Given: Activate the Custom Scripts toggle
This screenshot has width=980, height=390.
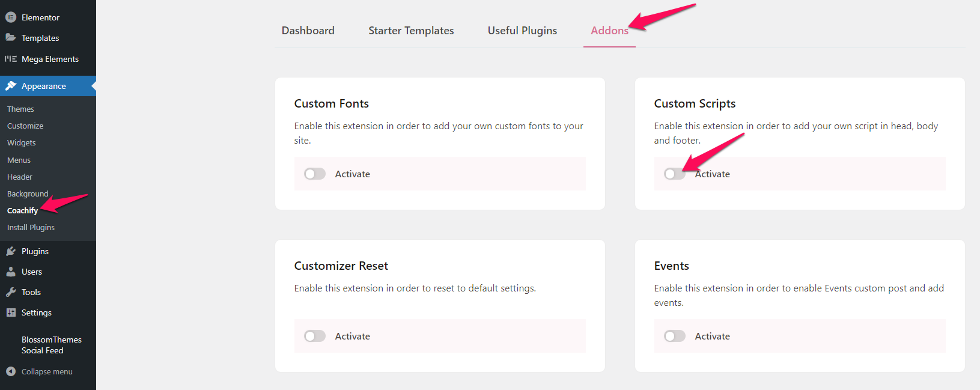Looking at the screenshot, I should click(x=674, y=174).
